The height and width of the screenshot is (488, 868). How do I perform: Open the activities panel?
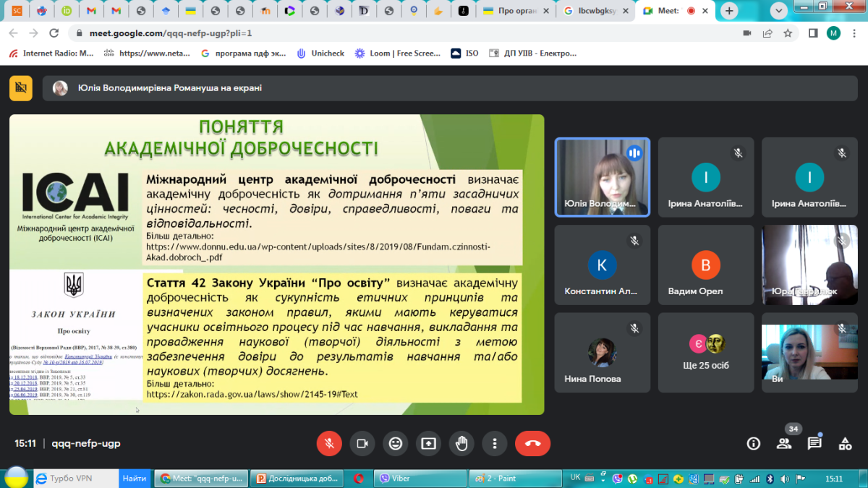(845, 443)
